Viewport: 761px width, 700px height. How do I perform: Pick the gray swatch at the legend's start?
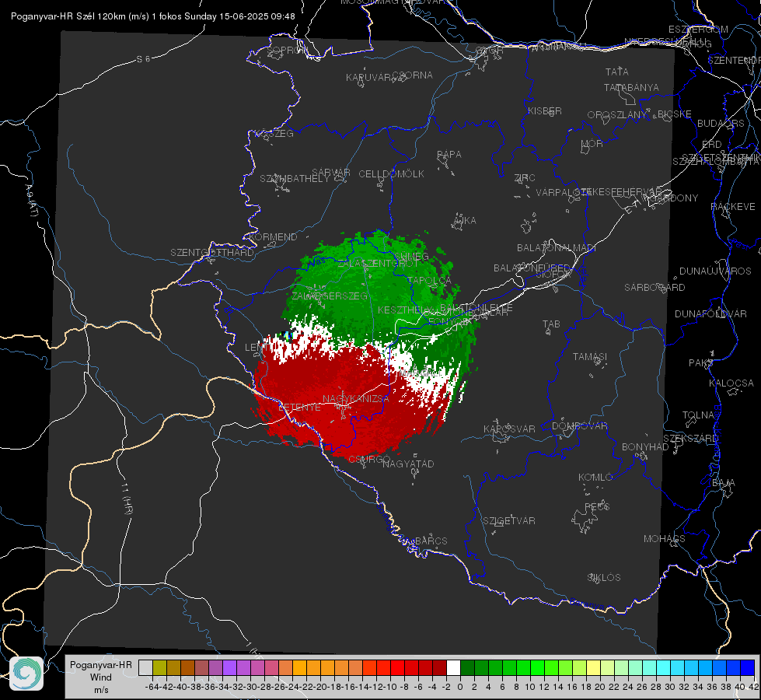[145, 667]
